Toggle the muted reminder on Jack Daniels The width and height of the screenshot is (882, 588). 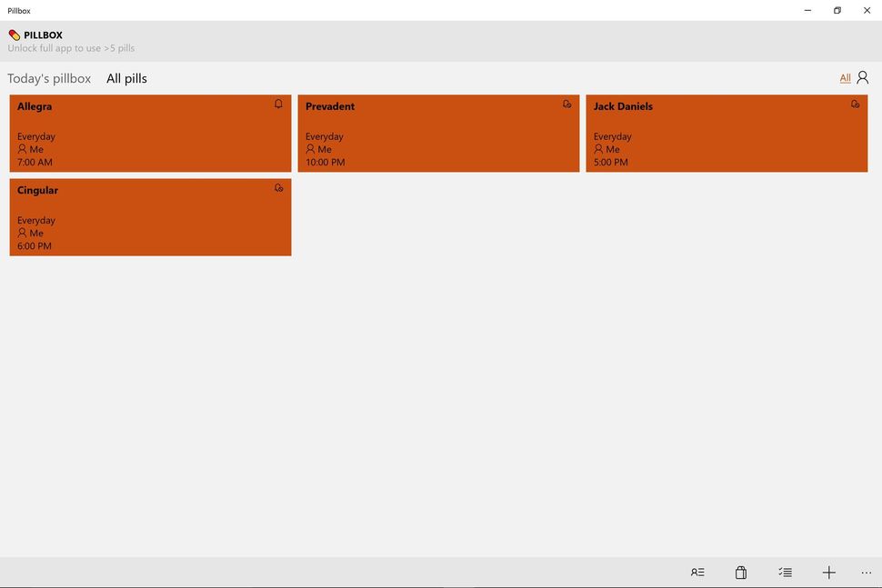point(855,104)
